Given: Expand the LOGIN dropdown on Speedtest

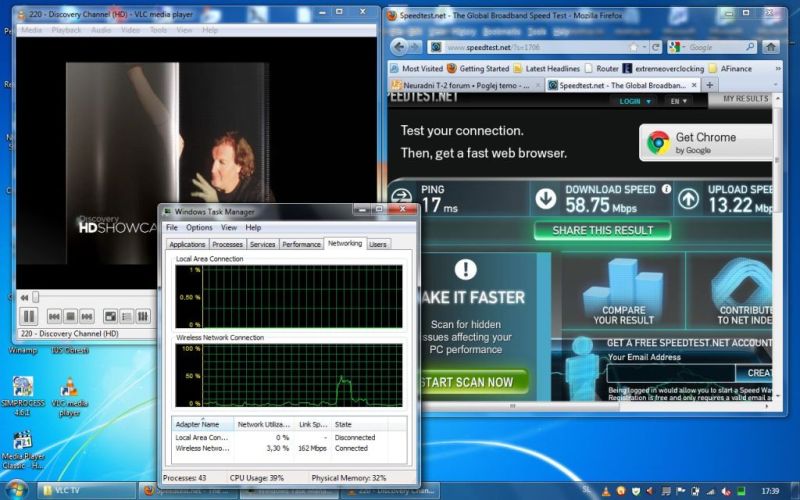Looking at the screenshot, I should coord(634,101).
